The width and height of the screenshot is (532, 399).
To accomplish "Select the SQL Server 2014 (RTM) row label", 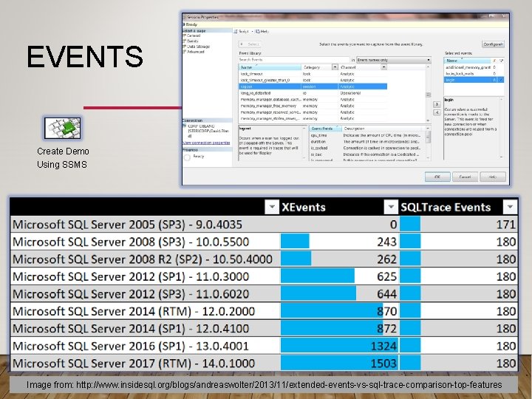I will [133, 311].
